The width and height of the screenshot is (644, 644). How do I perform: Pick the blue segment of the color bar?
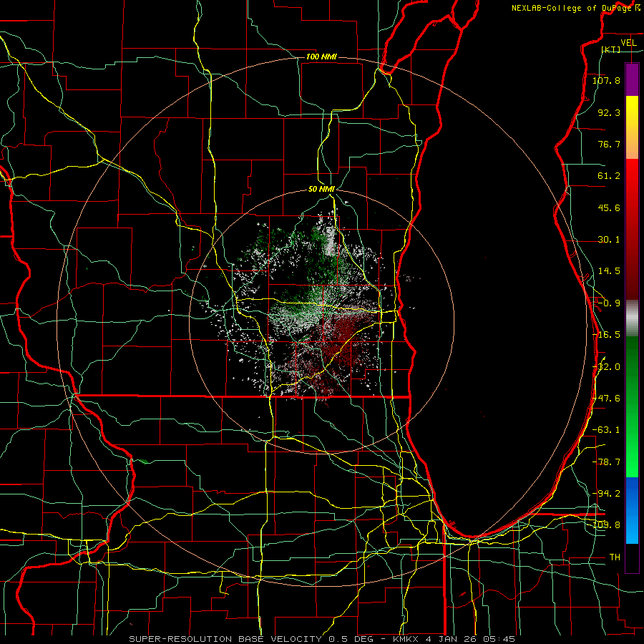coord(632,510)
